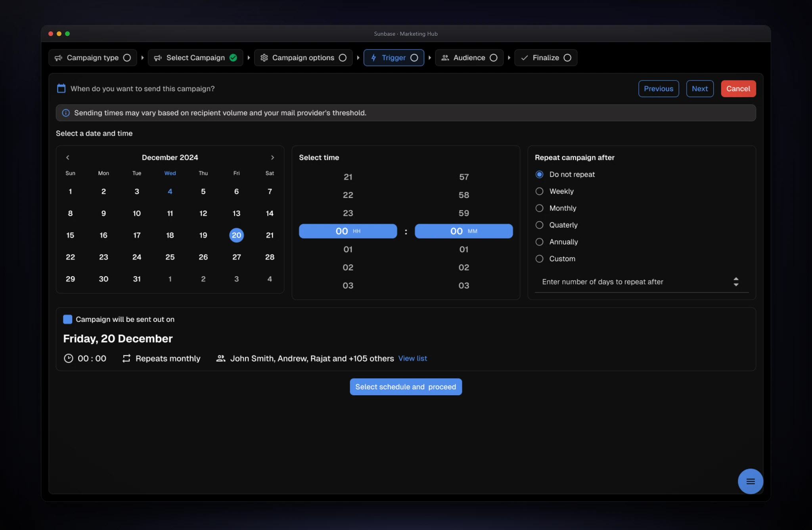812x530 pixels.
Task: Click the green completed check on Select Campaign
Action: tap(233, 58)
